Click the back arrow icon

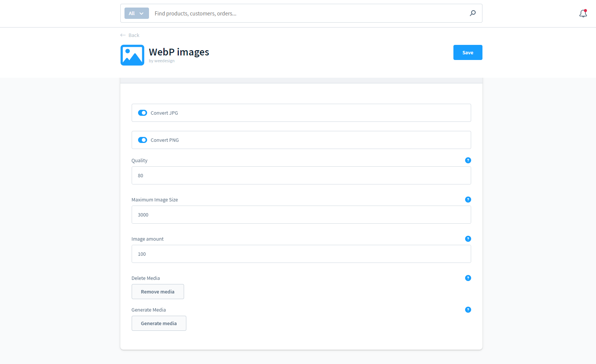(x=123, y=35)
